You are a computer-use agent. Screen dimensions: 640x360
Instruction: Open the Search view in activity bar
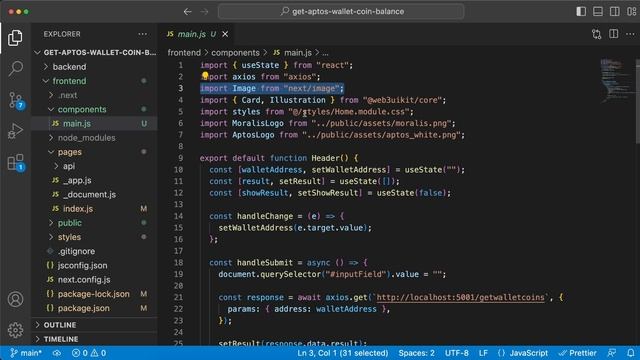pos(15,68)
